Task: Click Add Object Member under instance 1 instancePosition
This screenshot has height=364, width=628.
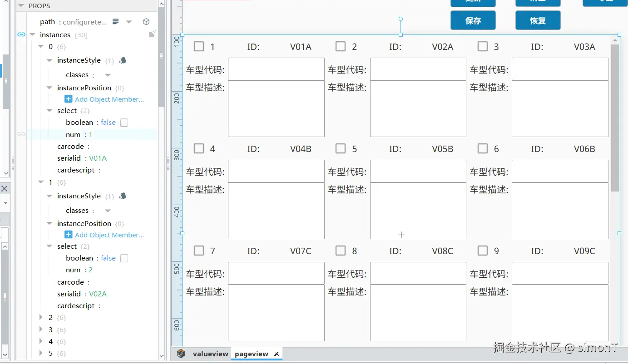Action: point(104,235)
